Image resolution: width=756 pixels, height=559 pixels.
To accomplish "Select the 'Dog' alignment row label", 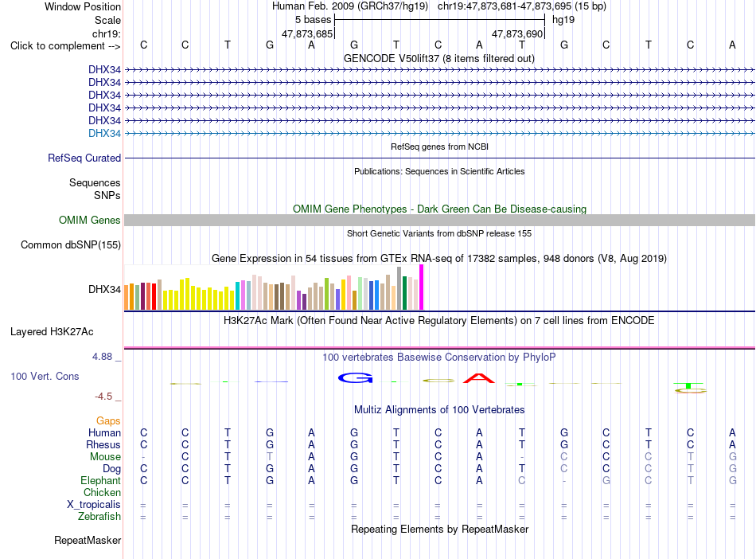I will (111, 469).
